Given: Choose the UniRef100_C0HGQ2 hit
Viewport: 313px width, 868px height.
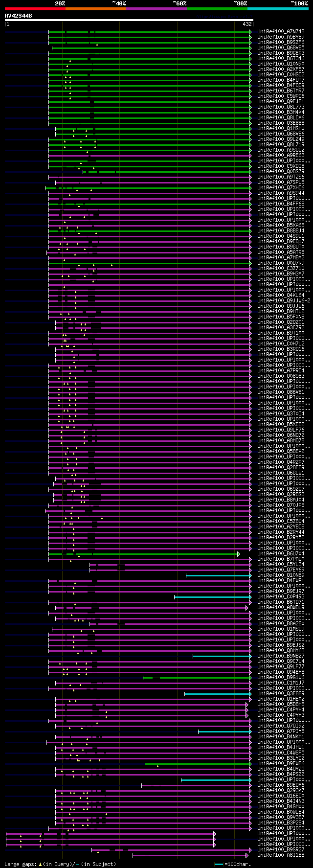Looking at the screenshot, I should pyautogui.click(x=281, y=75).
